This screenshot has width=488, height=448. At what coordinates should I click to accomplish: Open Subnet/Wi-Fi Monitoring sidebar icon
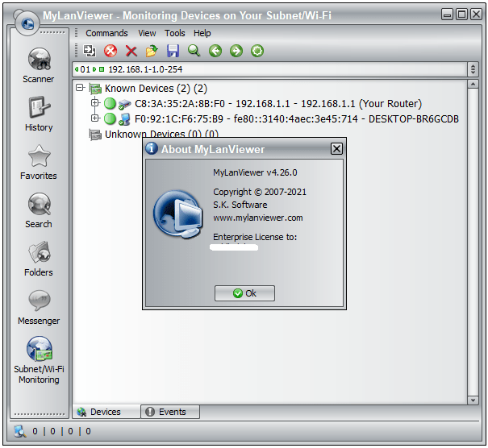[x=39, y=349]
